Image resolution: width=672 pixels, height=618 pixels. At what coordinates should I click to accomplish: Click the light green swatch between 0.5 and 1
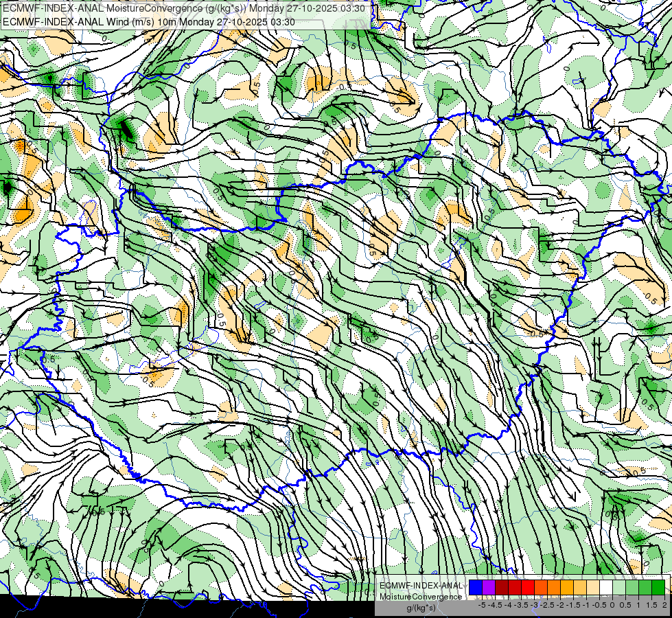632,587
